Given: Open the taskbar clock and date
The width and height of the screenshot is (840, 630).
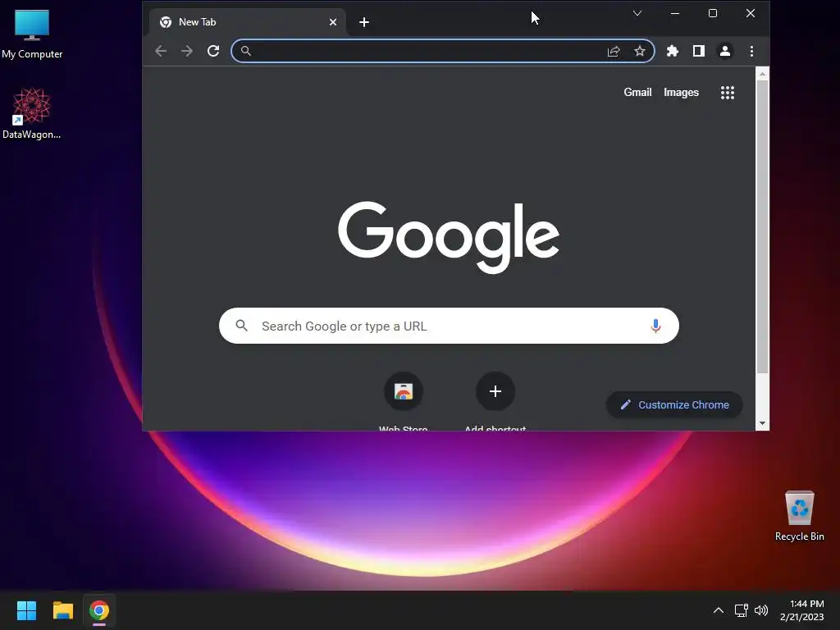Looking at the screenshot, I should pos(802,610).
